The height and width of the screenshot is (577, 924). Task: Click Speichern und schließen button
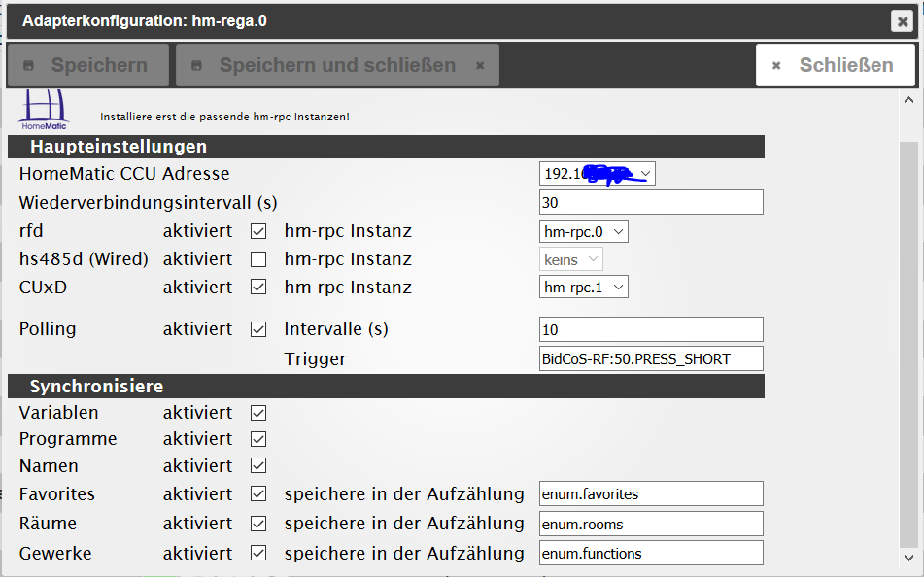[x=336, y=66]
